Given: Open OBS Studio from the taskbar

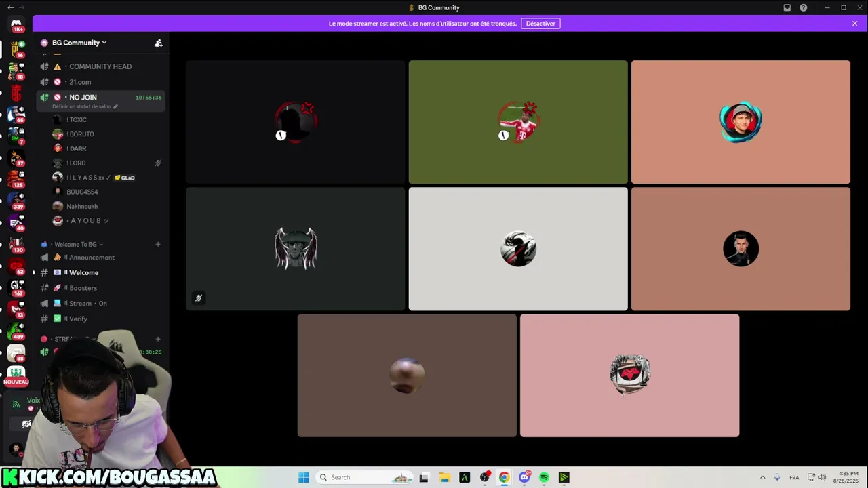Looking at the screenshot, I should coord(484,477).
